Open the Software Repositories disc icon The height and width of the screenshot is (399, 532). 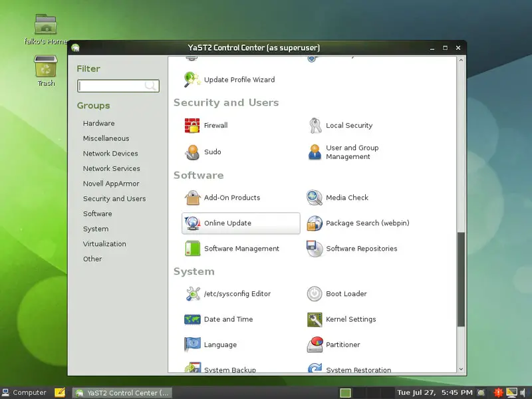[315, 249]
